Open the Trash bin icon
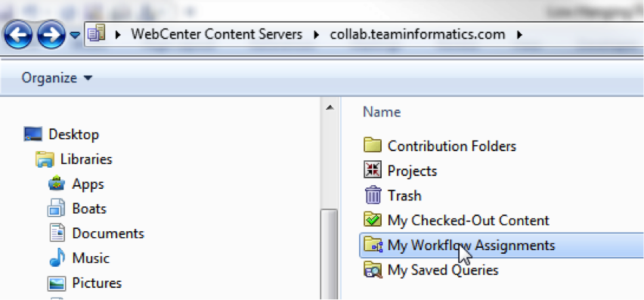 click(373, 195)
